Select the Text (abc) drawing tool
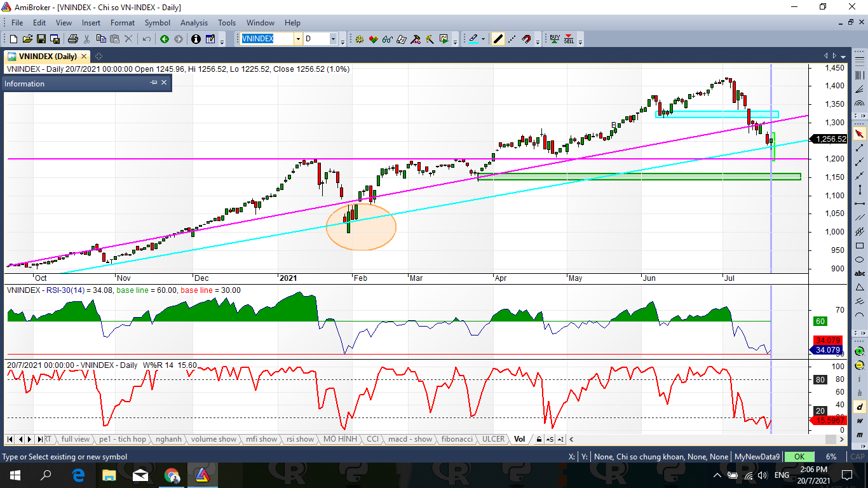The width and height of the screenshot is (868, 488). coord(860,274)
